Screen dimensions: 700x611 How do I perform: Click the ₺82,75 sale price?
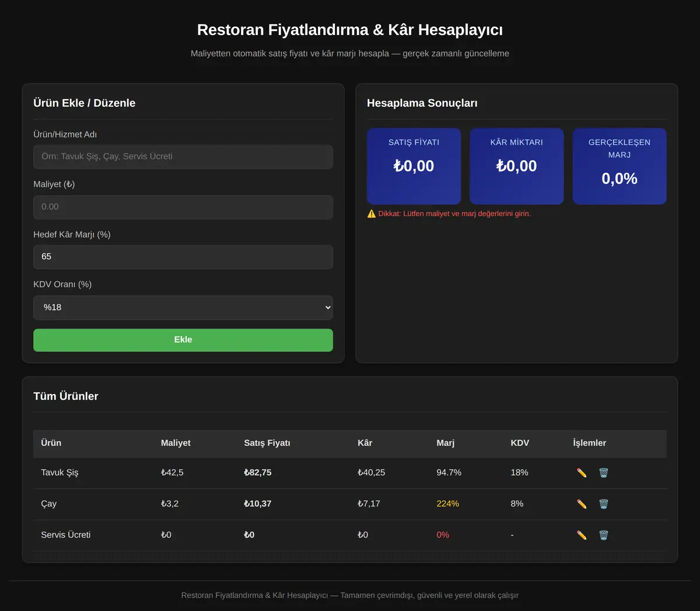[x=258, y=473]
